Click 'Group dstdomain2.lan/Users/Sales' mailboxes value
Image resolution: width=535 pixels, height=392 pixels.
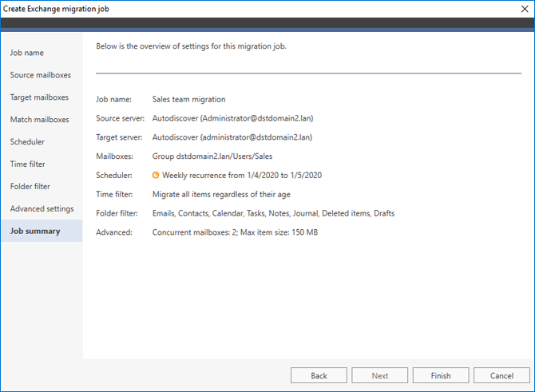point(212,156)
